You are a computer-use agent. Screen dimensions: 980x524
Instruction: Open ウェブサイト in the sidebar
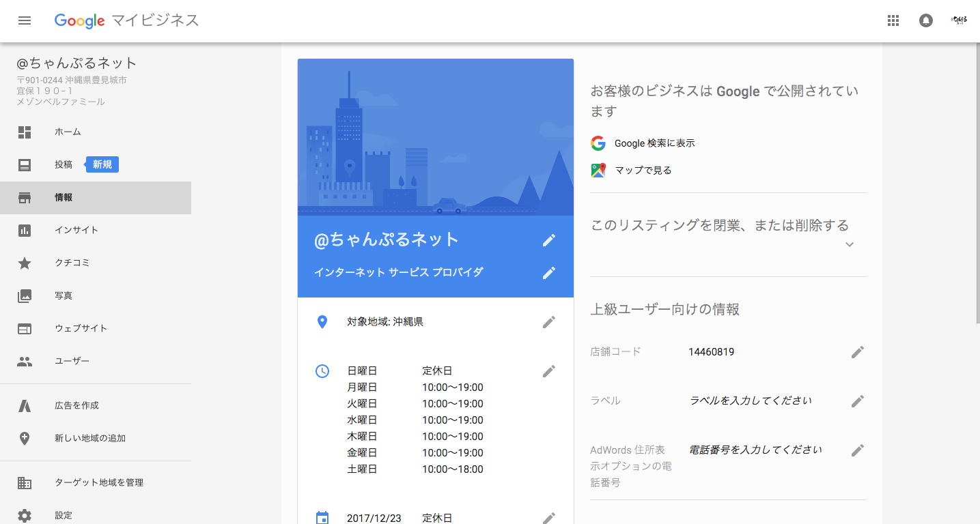[x=96, y=328]
